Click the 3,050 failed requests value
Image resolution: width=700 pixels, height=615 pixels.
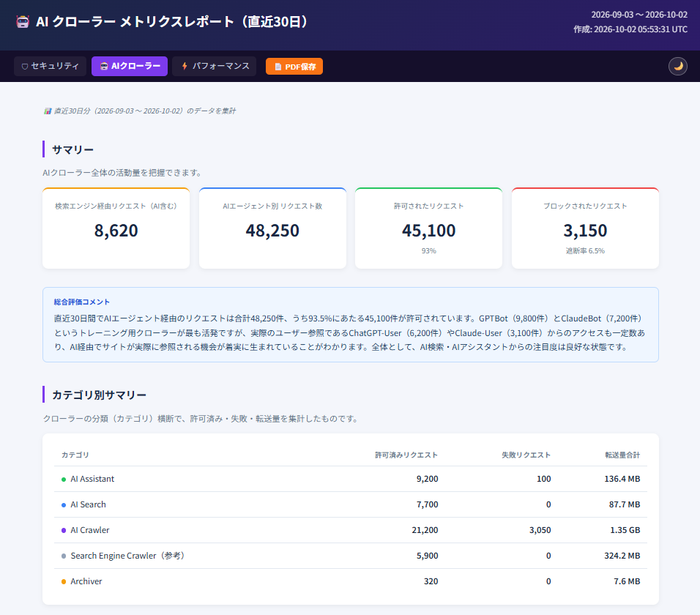540,530
